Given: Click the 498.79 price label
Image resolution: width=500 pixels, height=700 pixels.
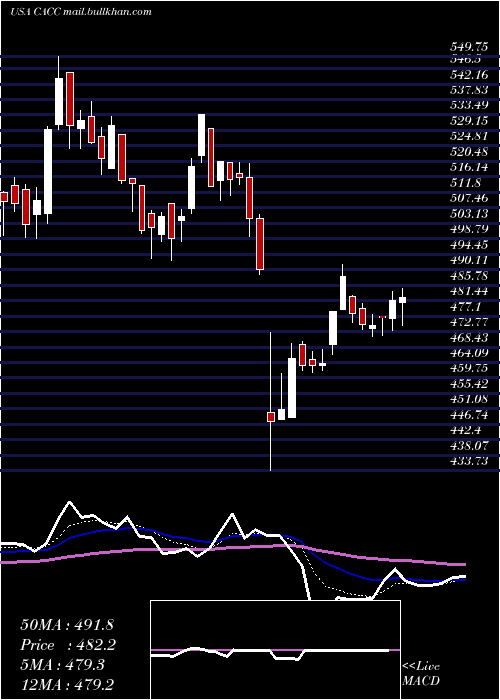Looking at the screenshot, I should [468, 229].
